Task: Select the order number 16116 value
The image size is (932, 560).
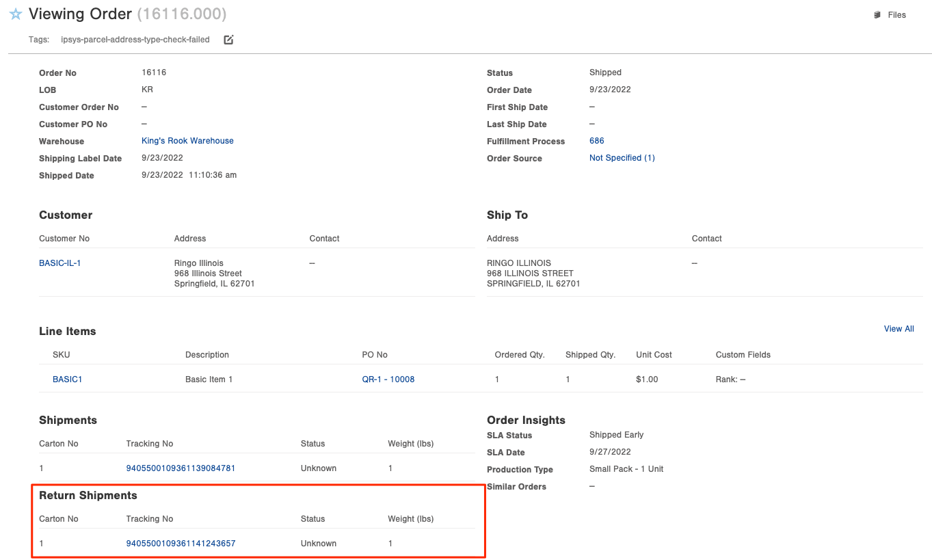Action: tap(154, 72)
